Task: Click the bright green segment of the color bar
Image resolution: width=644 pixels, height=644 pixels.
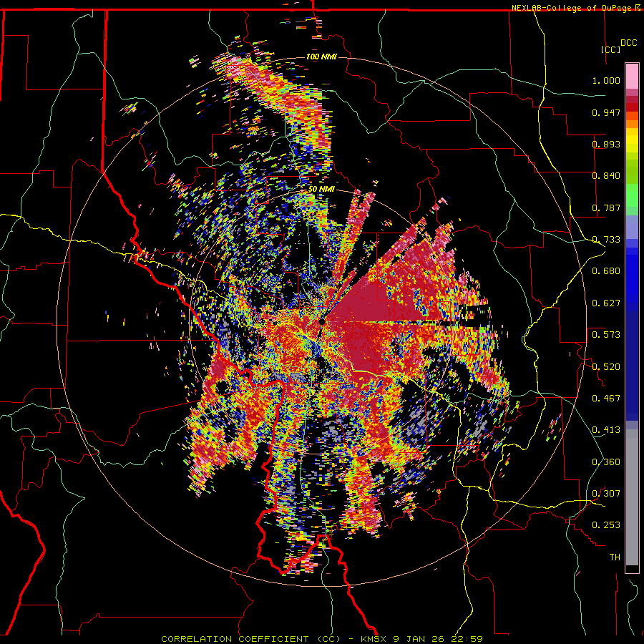Action: 632,195
